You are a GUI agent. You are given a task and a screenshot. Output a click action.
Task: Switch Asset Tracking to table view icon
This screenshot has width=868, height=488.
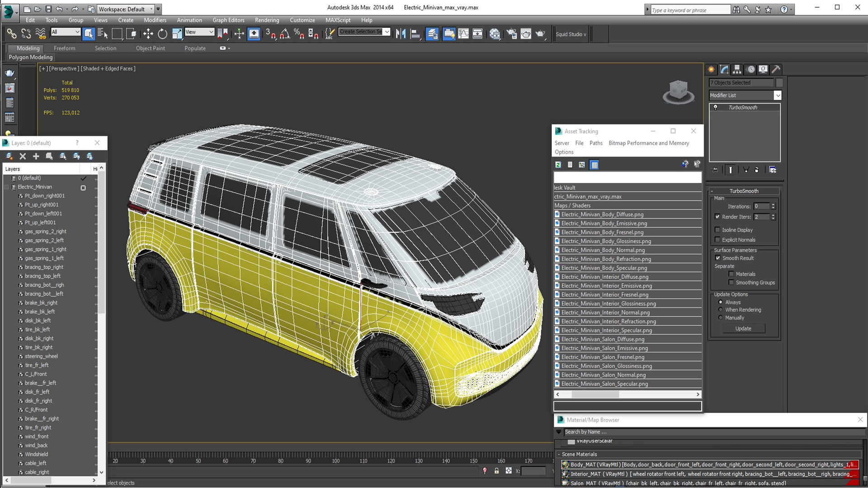(x=594, y=165)
